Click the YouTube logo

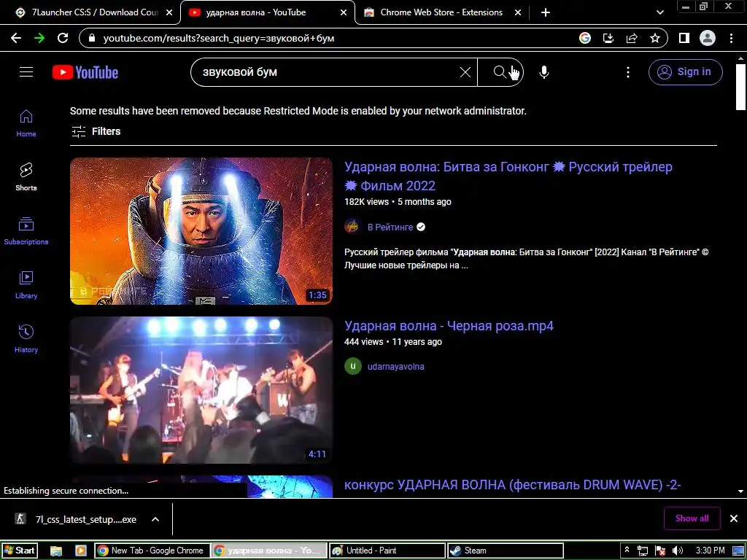[x=85, y=72]
